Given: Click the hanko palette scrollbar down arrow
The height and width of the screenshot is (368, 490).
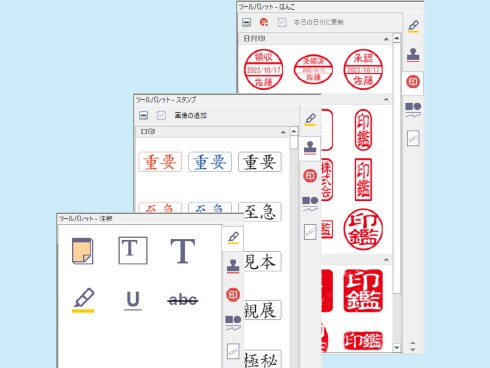Looking at the screenshot, I should [x=396, y=348].
